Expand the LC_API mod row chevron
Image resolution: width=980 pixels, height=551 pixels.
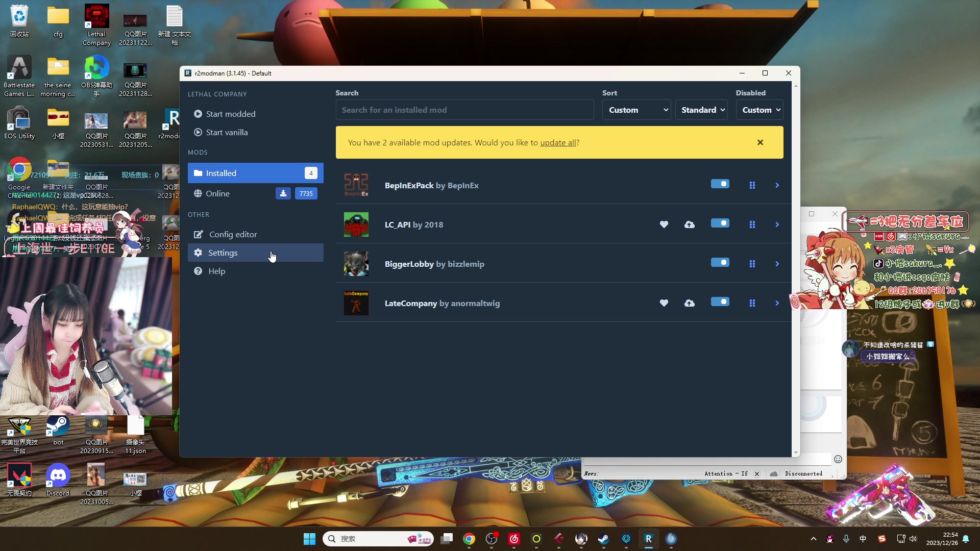[777, 224]
